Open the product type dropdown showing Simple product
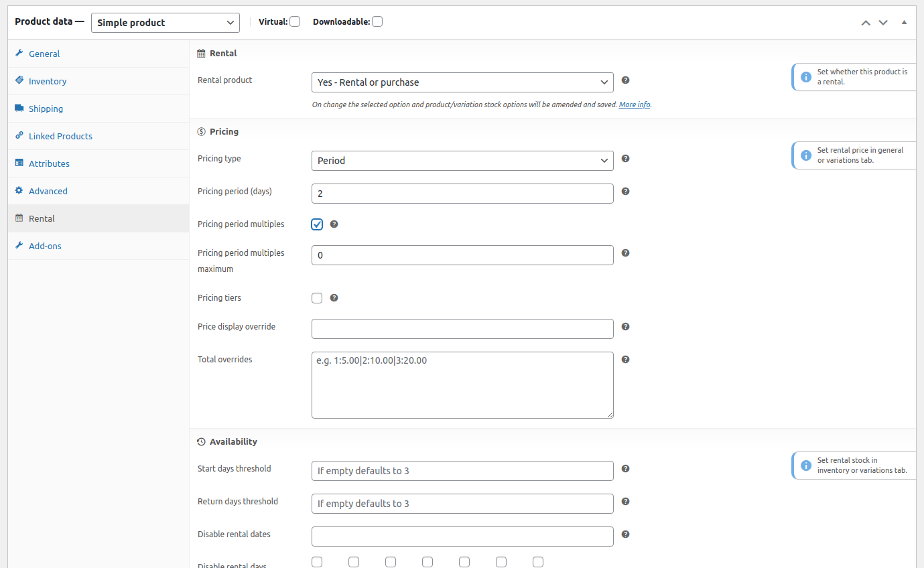This screenshot has width=924, height=568. pyautogui.click(x=165, y=22)
